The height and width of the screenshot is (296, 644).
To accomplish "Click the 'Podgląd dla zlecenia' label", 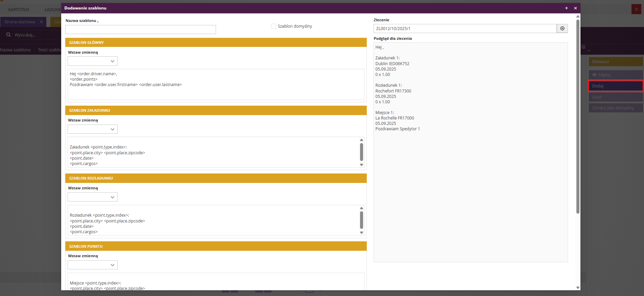I will 392,38.
